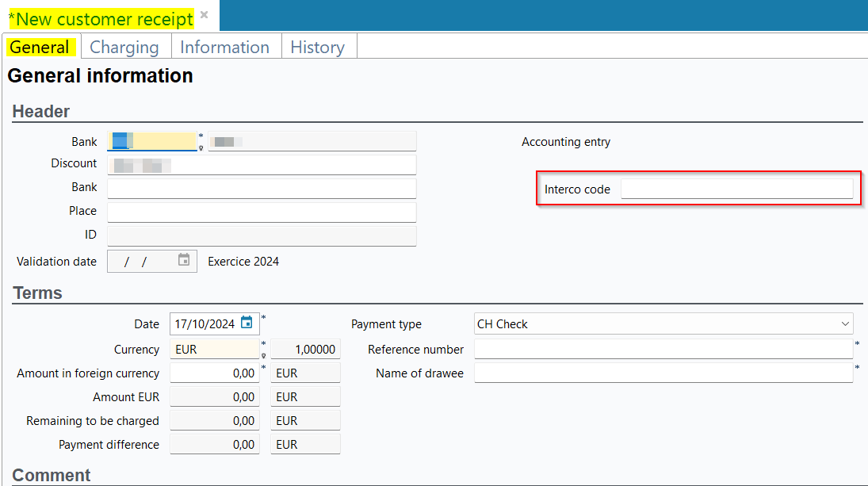Click the Interco code input field
Screen dimensions: 868x486
click(x=736, y=189)
